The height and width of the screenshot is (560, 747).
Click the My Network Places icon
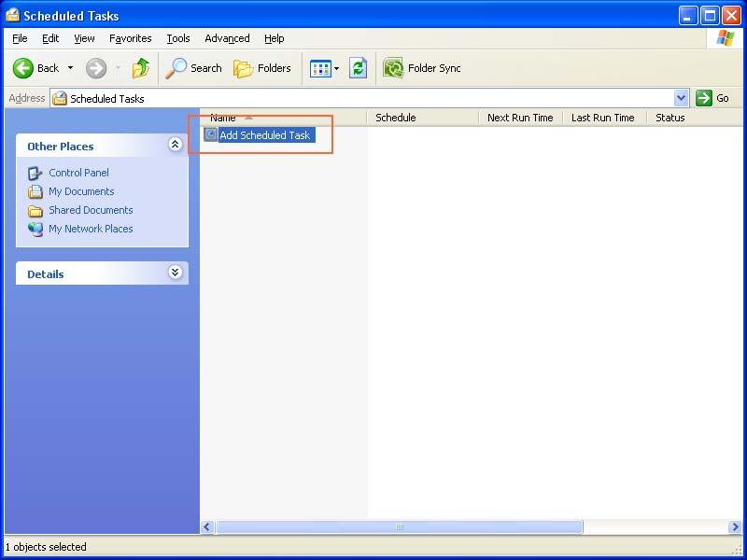35,230
